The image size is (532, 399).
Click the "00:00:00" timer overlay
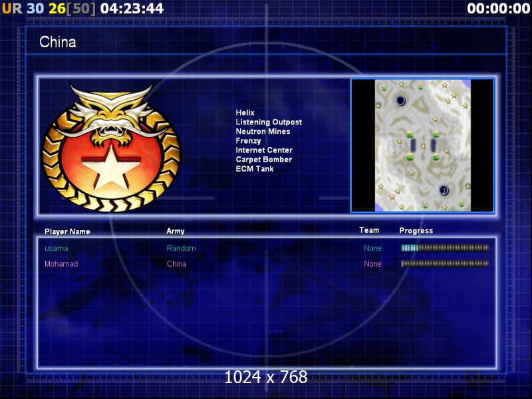point(498,9)
